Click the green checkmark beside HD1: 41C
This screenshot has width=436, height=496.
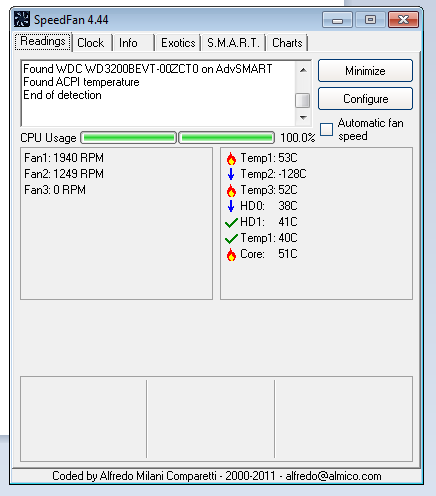tap(231, 222)
